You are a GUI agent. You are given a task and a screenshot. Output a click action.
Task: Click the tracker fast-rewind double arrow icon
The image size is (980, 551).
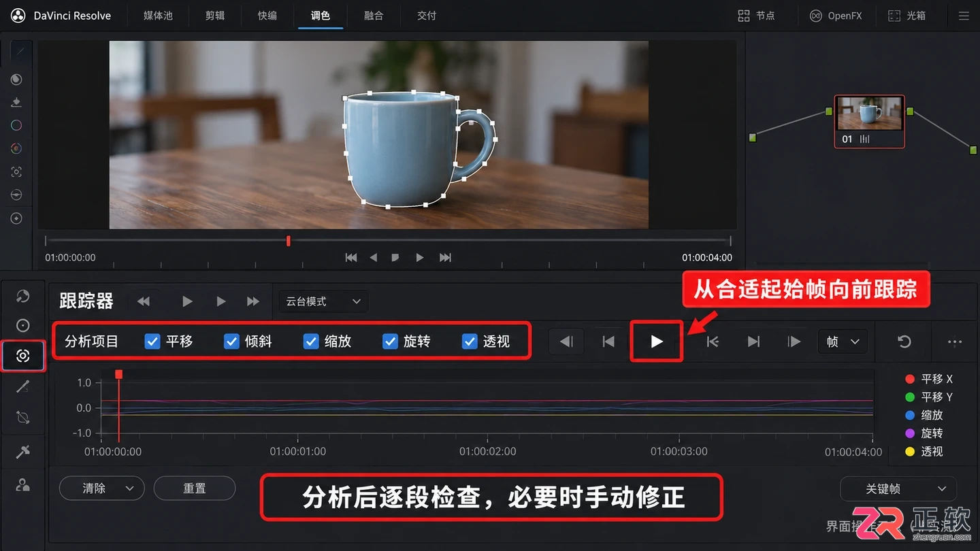coord(144,301)
